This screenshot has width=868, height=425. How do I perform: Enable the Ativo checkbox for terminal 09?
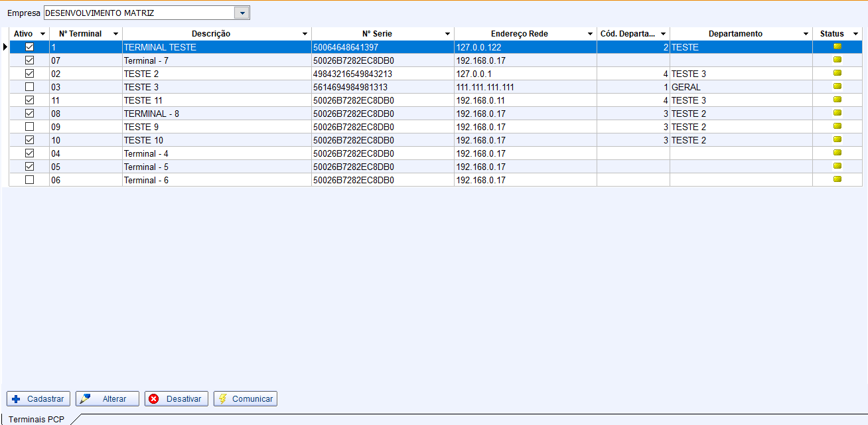tap(29, 127)
